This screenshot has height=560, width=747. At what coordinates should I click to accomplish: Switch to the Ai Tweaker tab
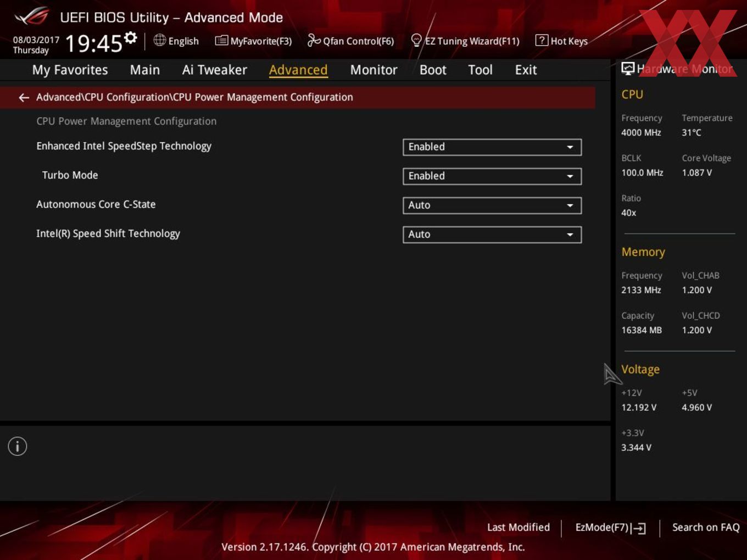[215, 70]
